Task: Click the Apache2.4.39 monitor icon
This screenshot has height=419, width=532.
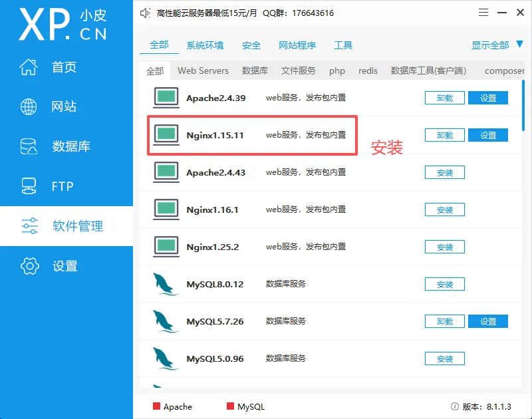Action: pyautogui.click(x=166, y=98)
